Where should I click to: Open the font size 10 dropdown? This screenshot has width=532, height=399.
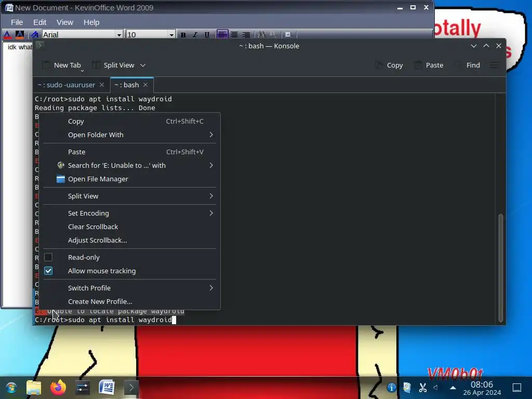click(x=171, y=35)
